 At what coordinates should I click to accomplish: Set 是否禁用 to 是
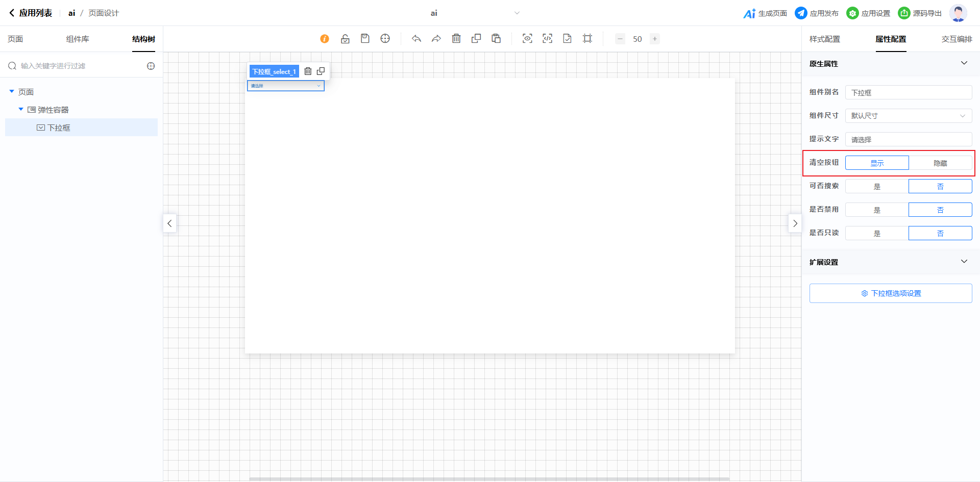(877, 210)
